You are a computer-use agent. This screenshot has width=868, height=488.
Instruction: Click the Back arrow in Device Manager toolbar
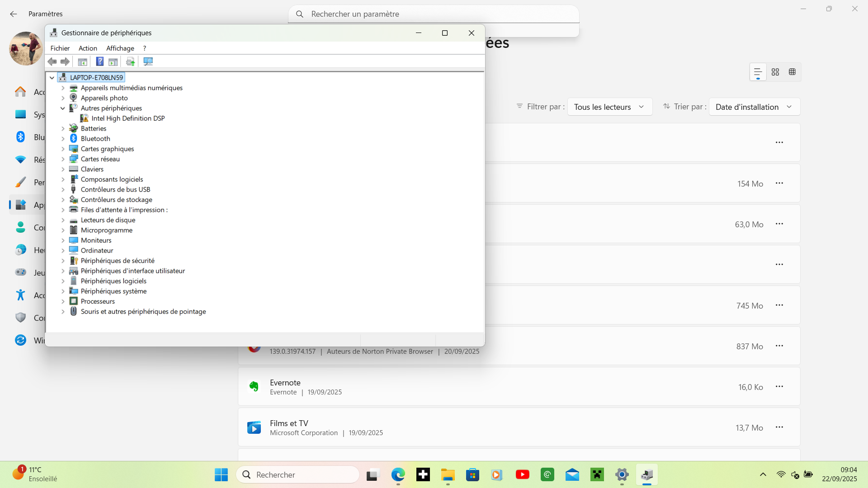click(x=52, y=61)
